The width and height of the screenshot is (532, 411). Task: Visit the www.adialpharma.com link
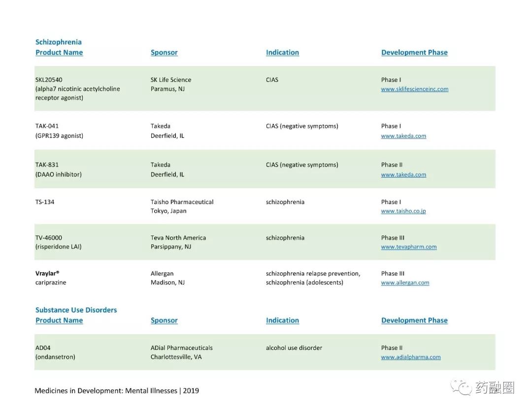click(411, 357)
